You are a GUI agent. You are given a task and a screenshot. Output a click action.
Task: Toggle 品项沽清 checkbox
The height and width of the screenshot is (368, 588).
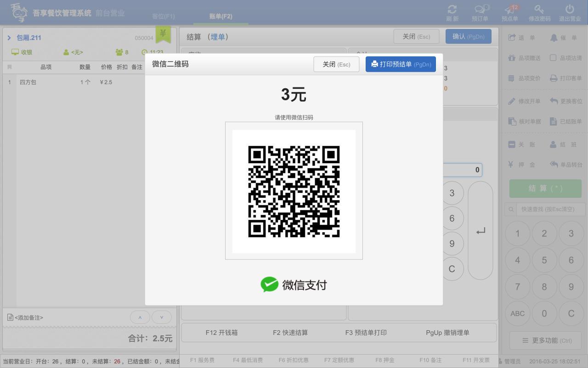point(553,58)
